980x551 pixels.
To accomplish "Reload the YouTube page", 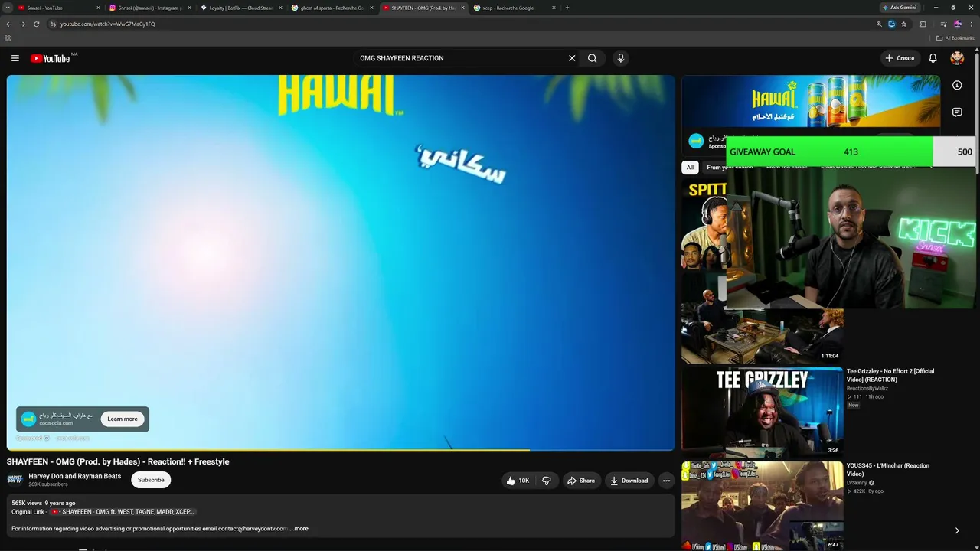I will 36,24.
